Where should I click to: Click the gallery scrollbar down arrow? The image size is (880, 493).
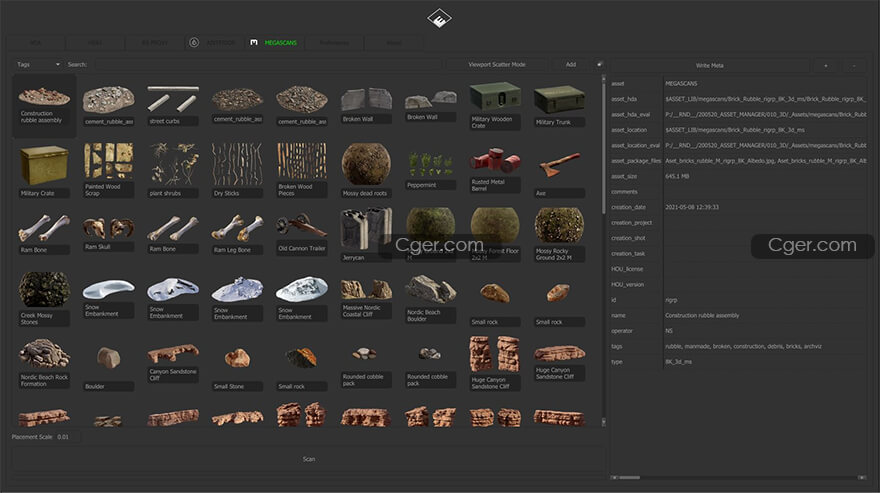click(603, 422)
